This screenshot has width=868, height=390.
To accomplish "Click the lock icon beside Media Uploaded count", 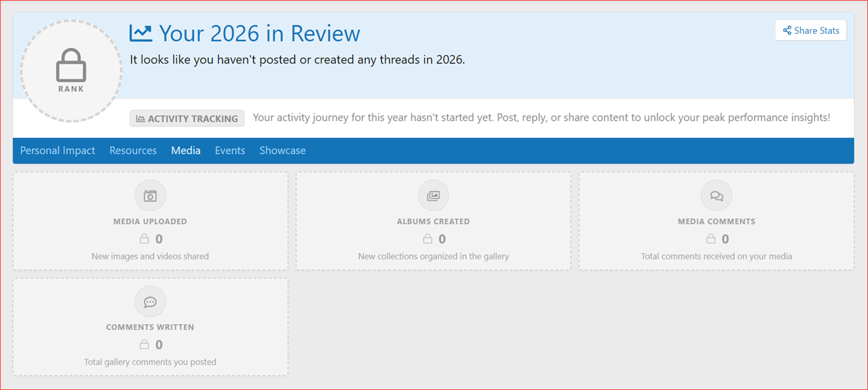I will 144,239.
